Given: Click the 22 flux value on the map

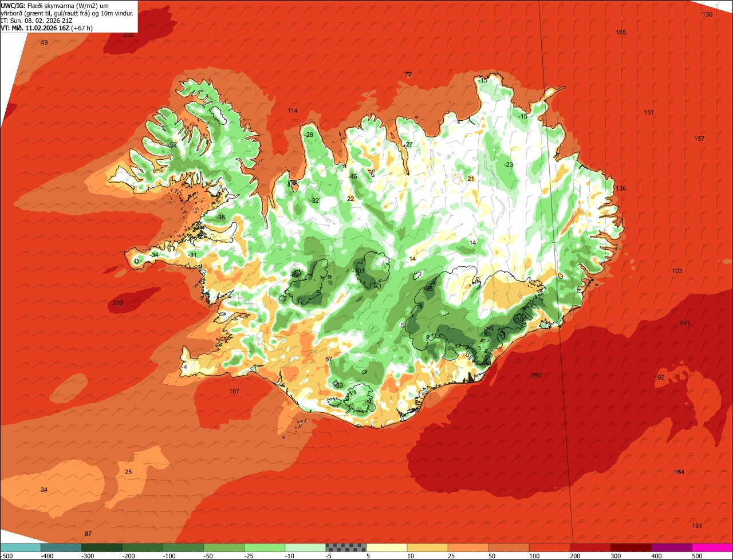Looking at the screenshot, I should (350, 199).
